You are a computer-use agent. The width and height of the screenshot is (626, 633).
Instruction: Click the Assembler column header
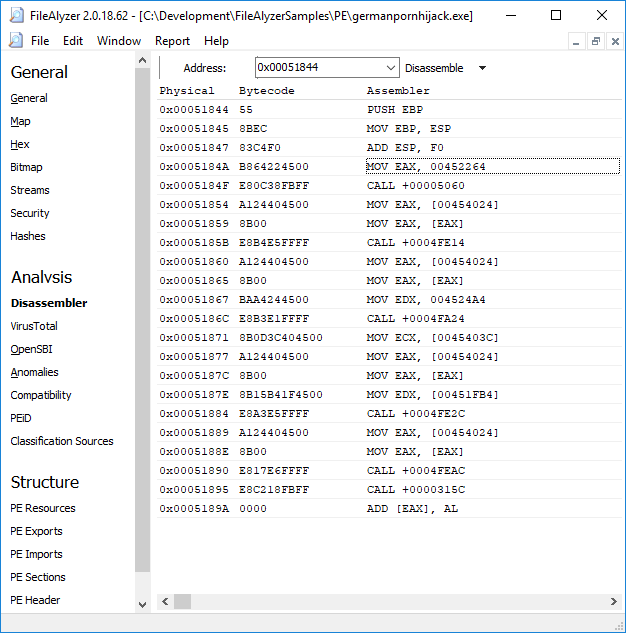(398, 91)
